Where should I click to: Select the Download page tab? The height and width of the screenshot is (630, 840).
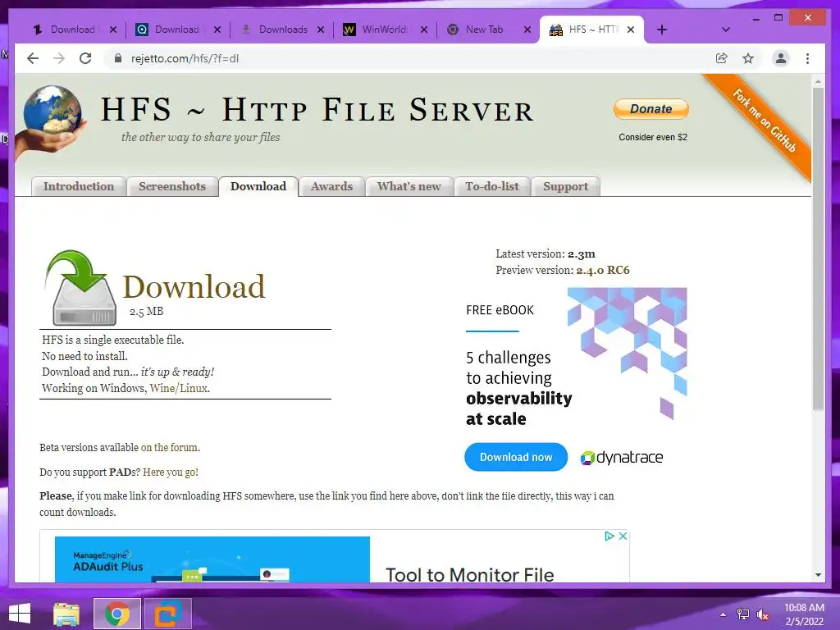[258, 186]
